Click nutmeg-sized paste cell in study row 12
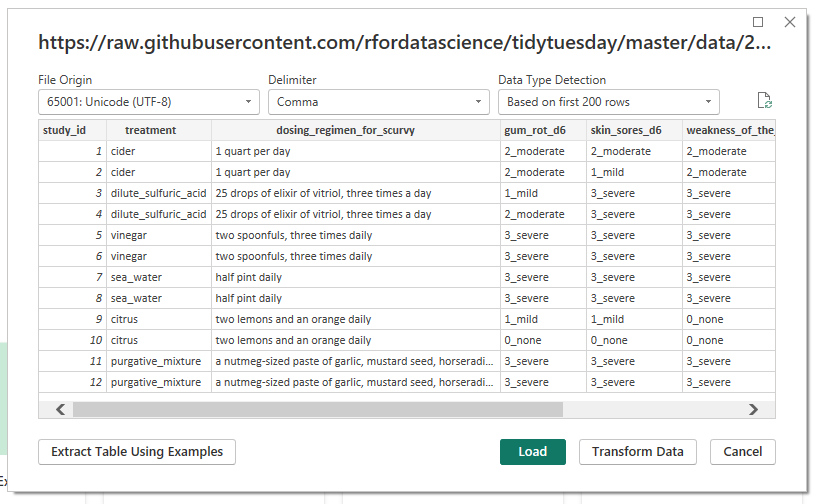This screenshot has height=504, width=820. click(x=356, y=382)
